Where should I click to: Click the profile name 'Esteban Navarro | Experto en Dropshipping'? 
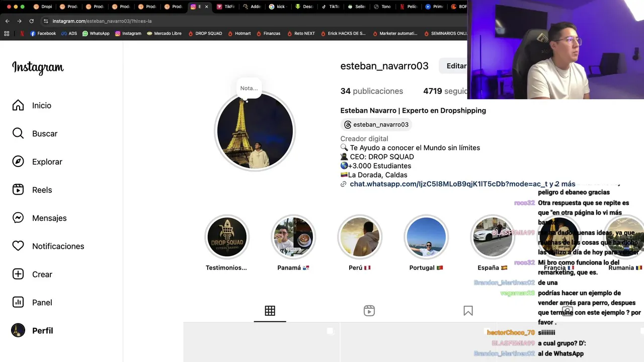tap(413, 111)
